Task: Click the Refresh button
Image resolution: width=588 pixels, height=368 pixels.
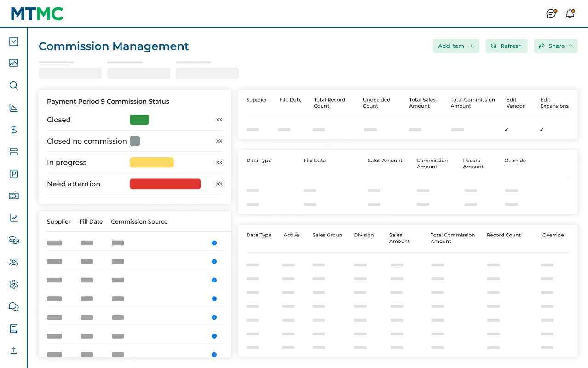Action: [507, 46]
